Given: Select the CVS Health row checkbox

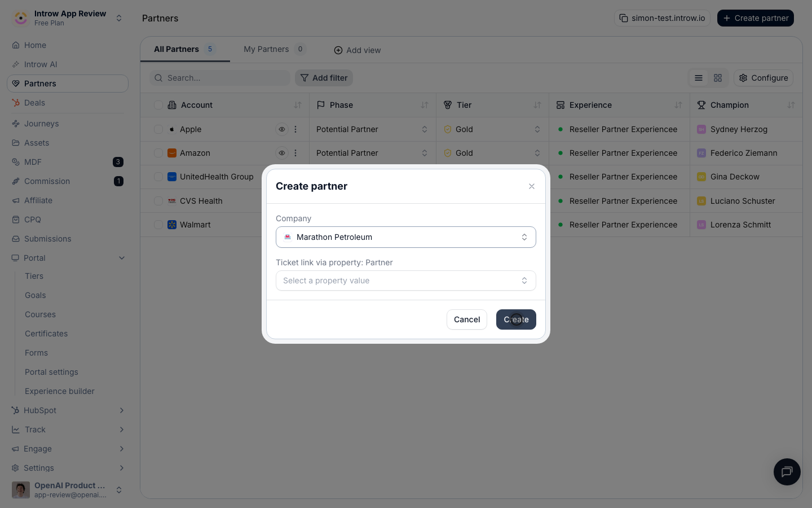Looking at the screenshot, I should tap(158, 201).
